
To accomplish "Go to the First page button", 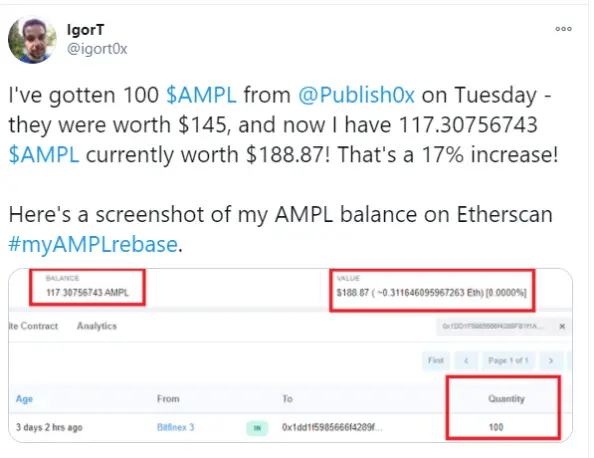I will 436,360.
